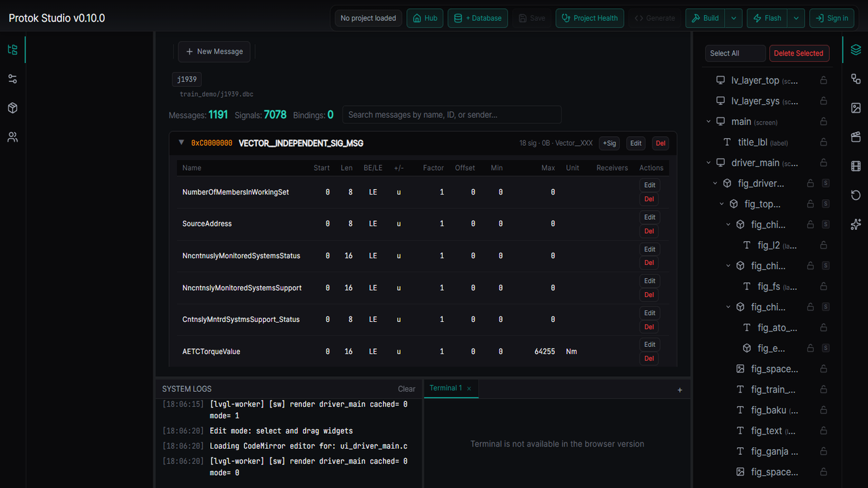This screenshot has width=868, height=488.
Task: Open the Build dropdown arrow
Action: coord(734,18)
